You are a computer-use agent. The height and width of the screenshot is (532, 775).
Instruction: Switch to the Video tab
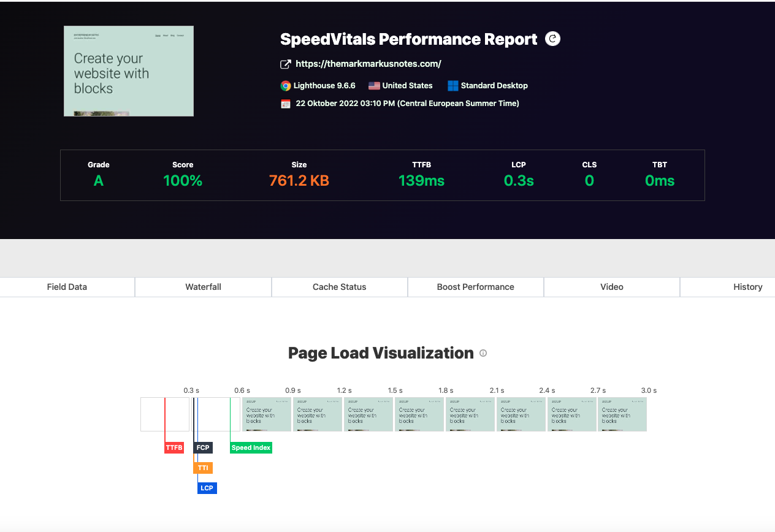click(x=612, y=287)
